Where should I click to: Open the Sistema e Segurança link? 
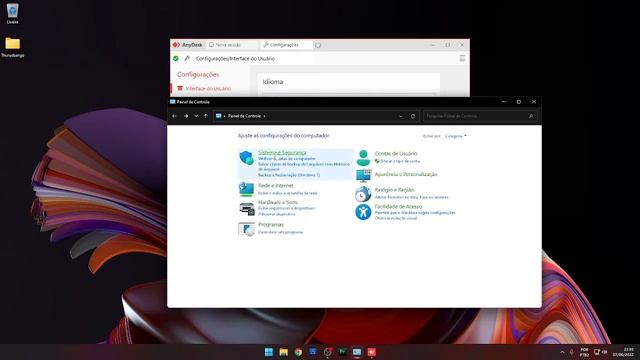282,153
